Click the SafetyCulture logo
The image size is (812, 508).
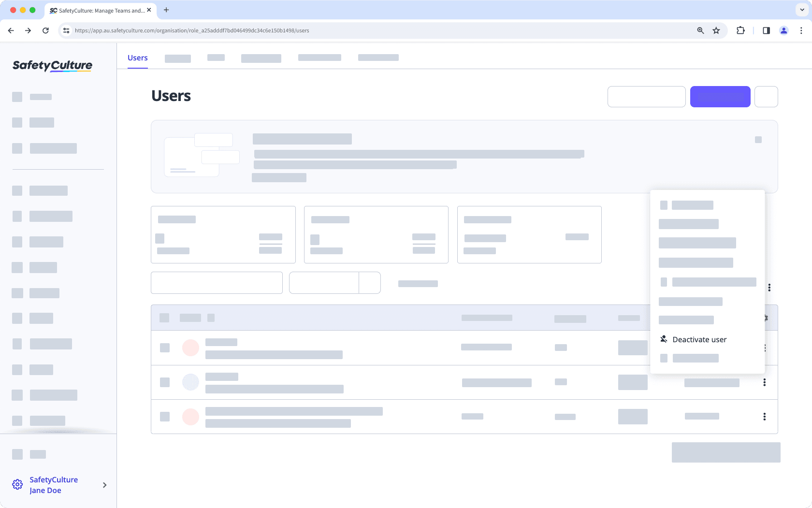tap(52, 66)
